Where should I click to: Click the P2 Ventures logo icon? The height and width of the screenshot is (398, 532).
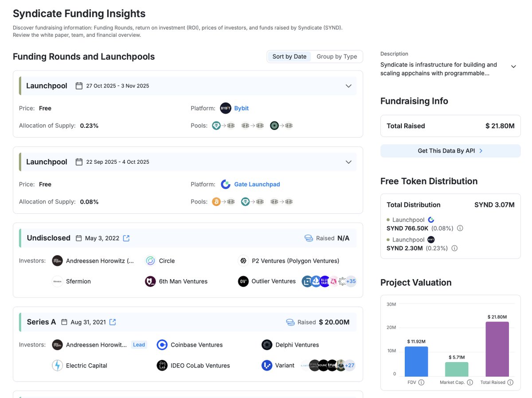click(243, 261)
